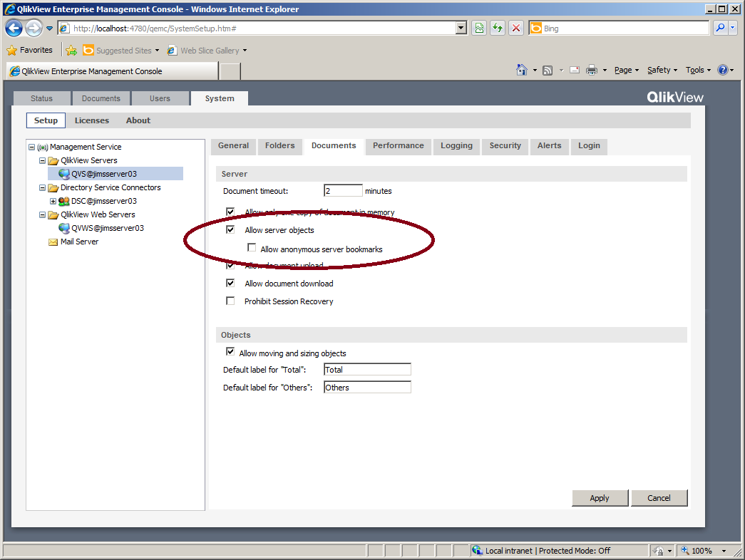
Task: Click the Apply button
Action: coord(600,498)
